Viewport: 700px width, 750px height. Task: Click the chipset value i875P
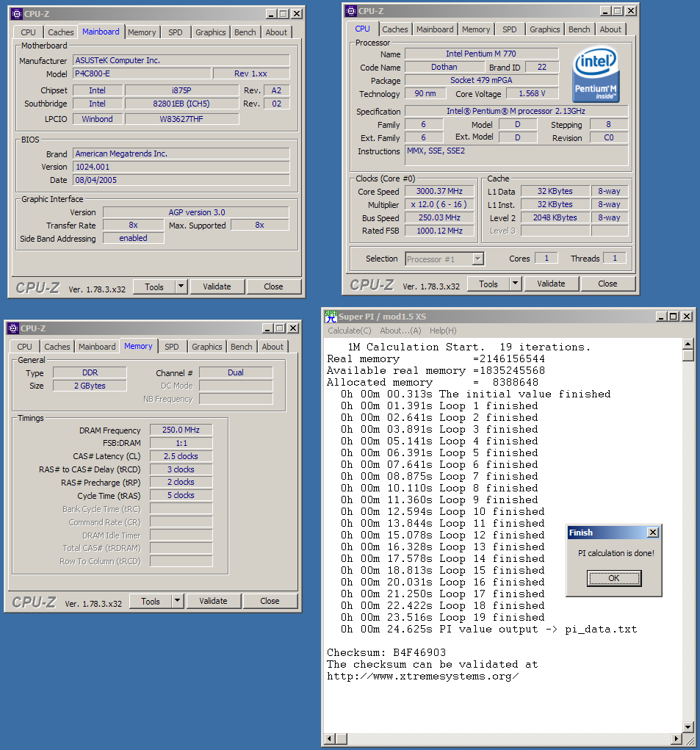click(181, 90)
